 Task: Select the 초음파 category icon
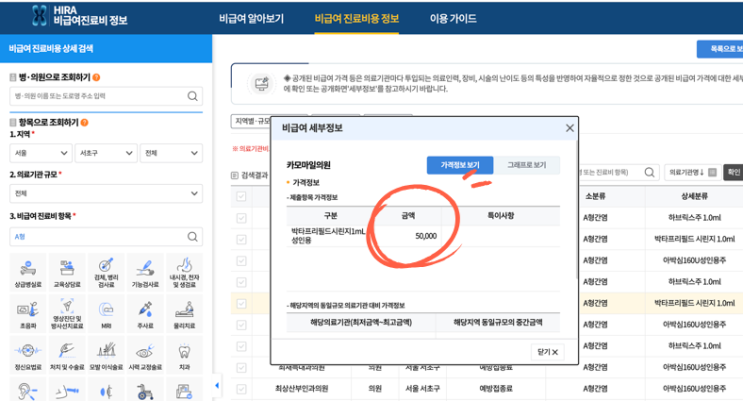click(x=28, y=313)
